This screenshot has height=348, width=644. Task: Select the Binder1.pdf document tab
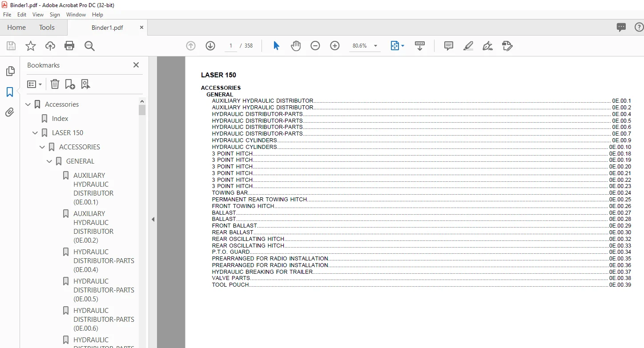107,28
